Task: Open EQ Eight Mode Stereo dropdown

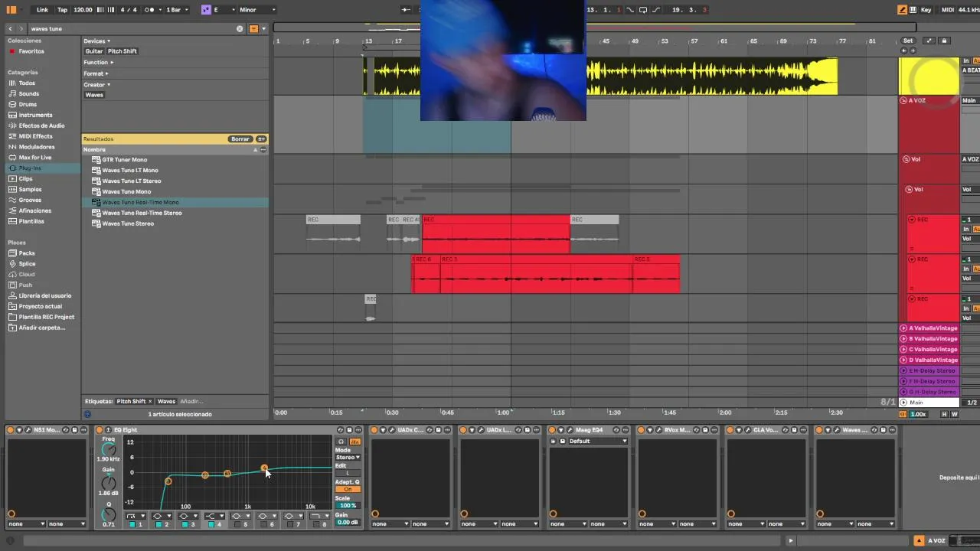Action: tap(348, 458)
